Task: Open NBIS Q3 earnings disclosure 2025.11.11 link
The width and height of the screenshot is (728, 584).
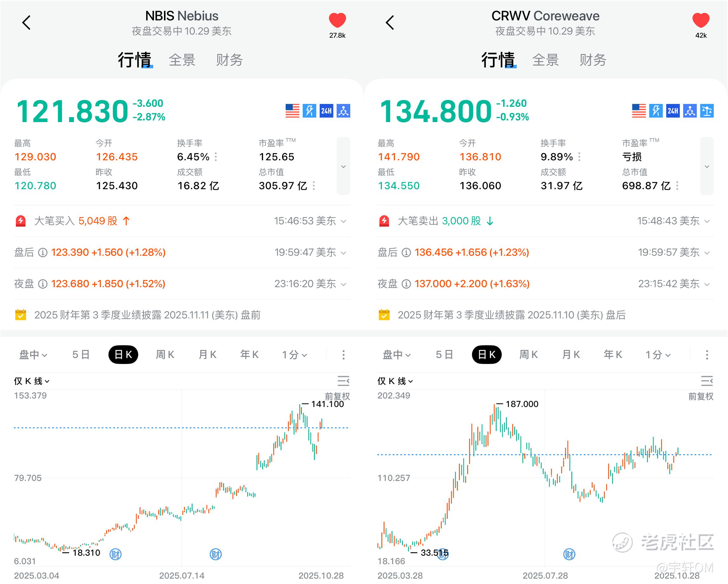Action: click(147, 315)
